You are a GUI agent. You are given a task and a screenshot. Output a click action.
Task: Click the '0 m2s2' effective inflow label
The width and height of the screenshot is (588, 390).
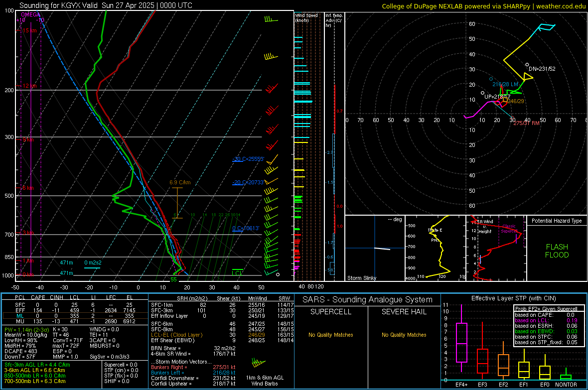pyautogui.click(x=93, y=262)
